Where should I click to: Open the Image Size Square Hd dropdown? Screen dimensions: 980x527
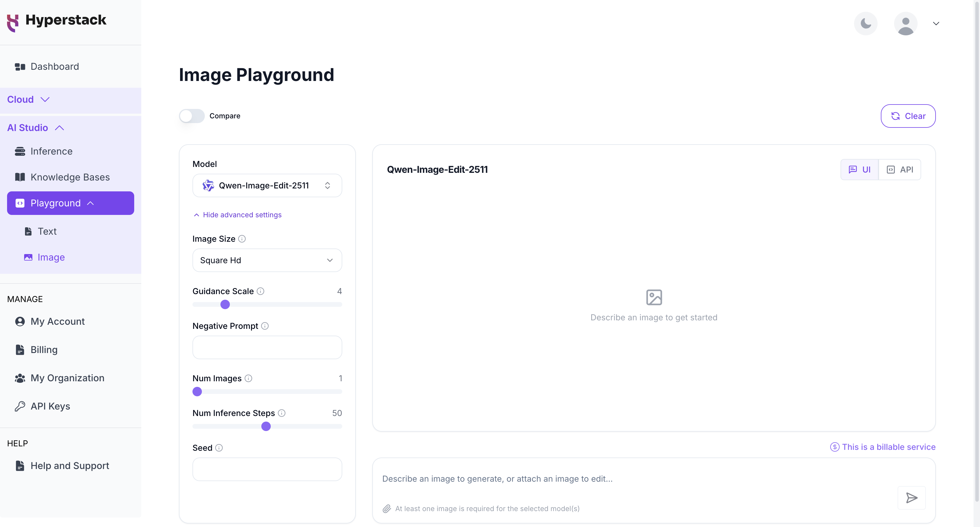(x=267, y=260)
